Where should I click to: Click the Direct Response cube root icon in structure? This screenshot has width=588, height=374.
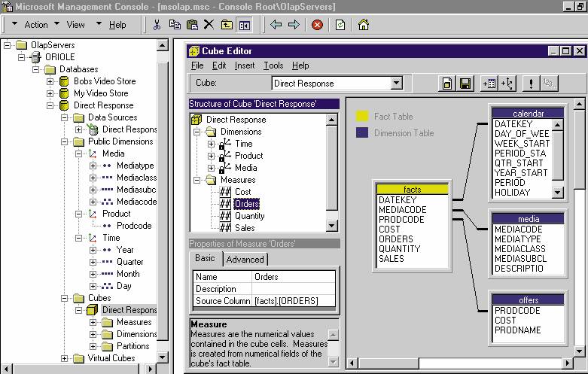tap(196, 120)
